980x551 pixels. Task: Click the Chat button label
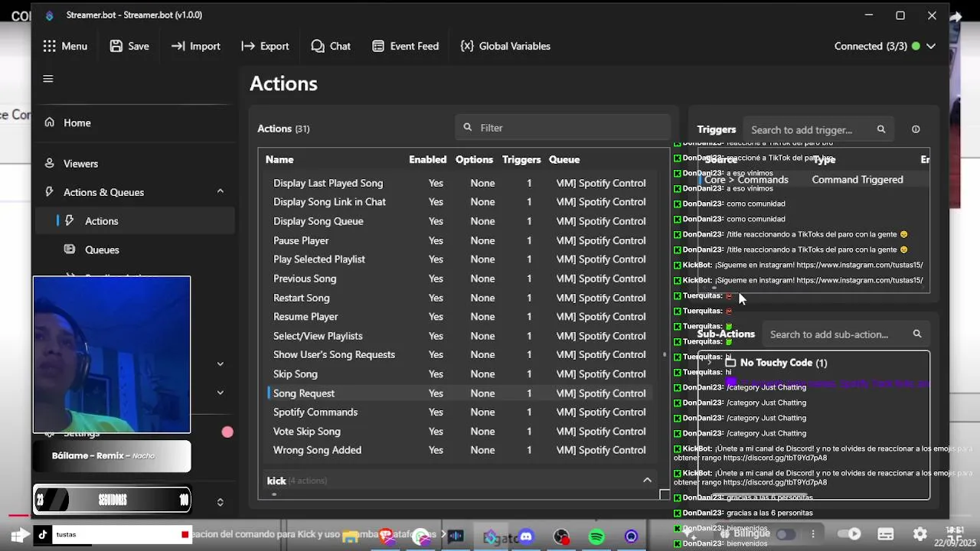pos(341,46)
